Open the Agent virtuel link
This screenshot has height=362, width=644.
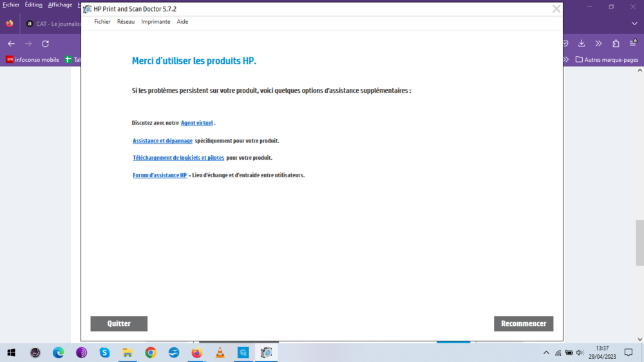tap(196, 123)
